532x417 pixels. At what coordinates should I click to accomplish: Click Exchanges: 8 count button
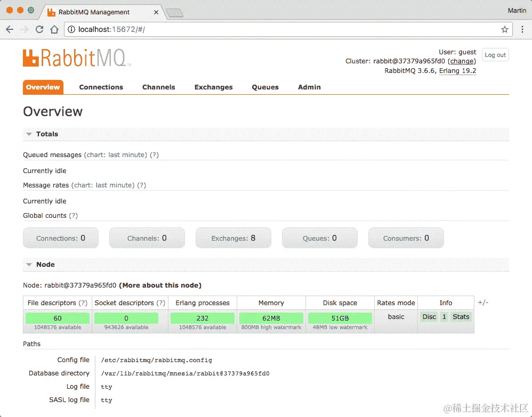[233, 238]
